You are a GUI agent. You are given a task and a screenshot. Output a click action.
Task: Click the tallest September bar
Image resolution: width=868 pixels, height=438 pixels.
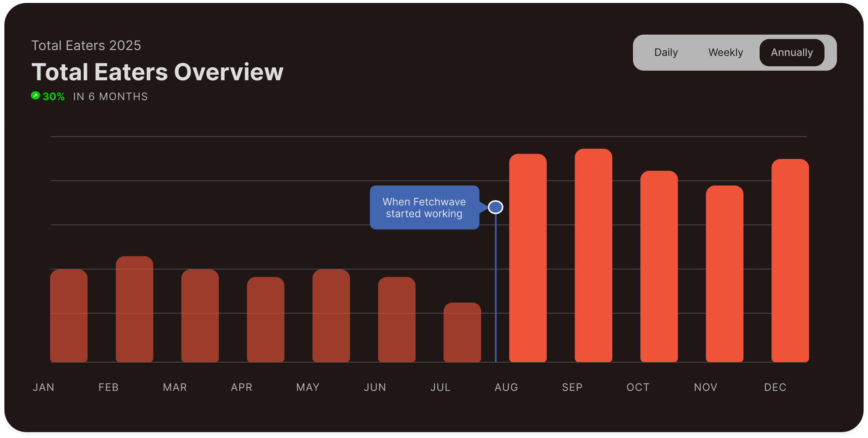click(594, 255)
